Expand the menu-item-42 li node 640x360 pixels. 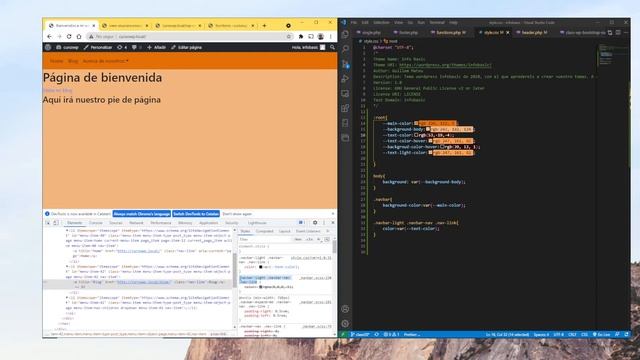pos(67,267)
